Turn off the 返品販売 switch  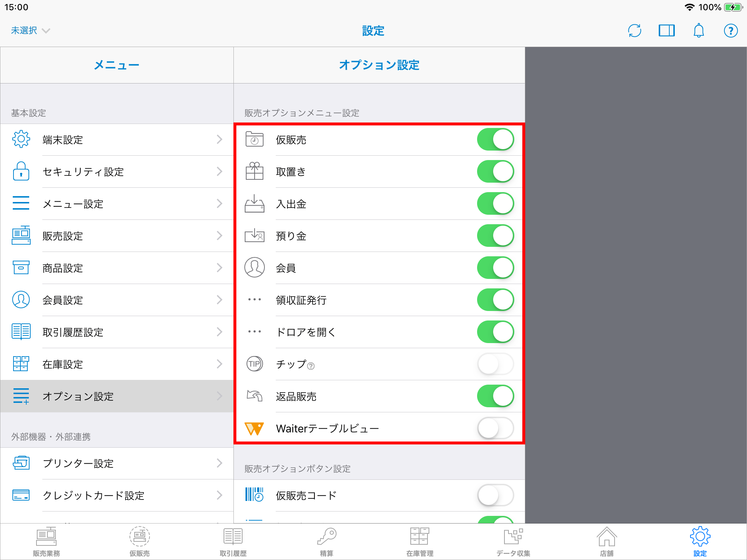495,396
